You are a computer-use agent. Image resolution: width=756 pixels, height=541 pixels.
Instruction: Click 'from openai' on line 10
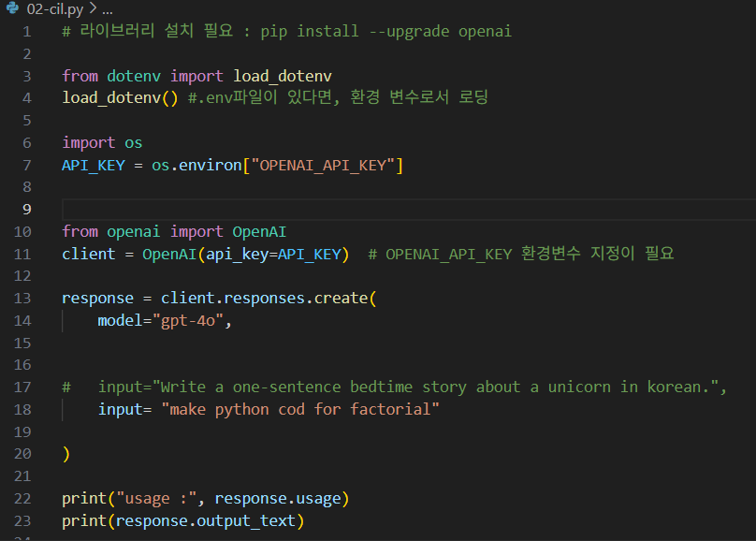pyautogui.click(x=111, y=232)
